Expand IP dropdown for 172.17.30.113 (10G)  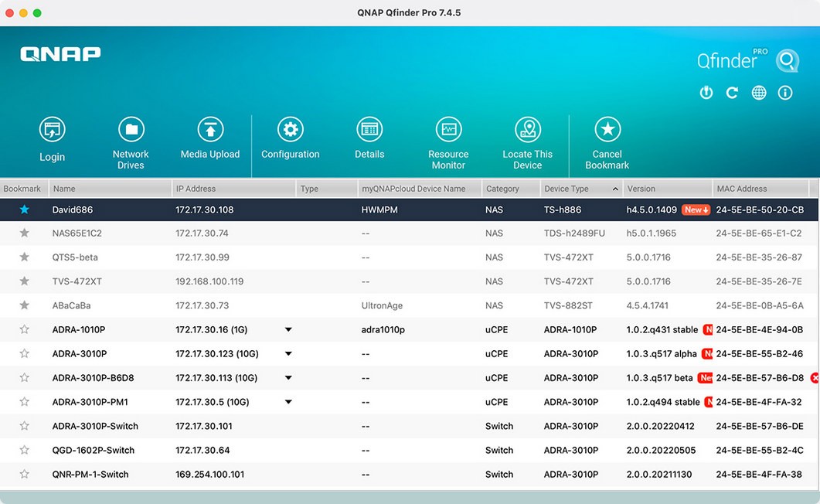coord(288,377)
